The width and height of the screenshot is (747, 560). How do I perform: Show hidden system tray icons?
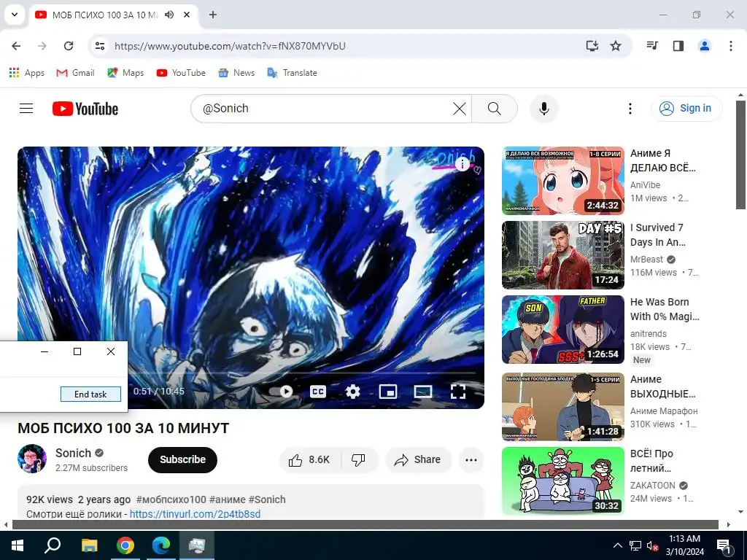[x=617, y=545]
